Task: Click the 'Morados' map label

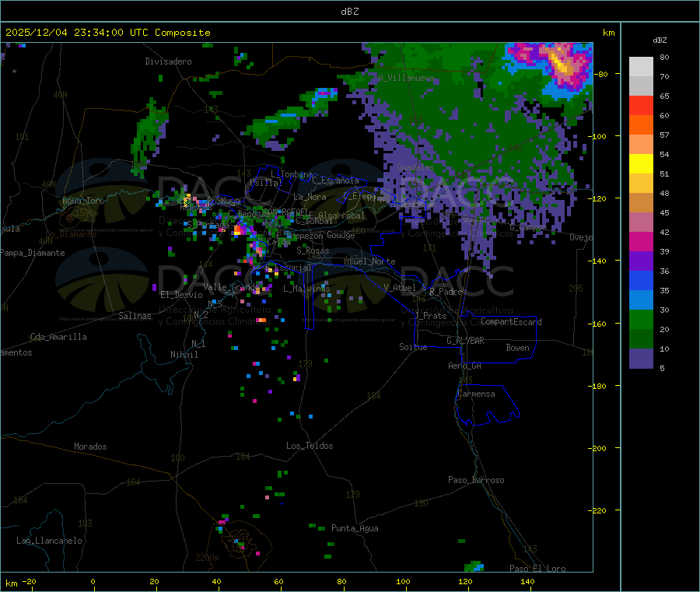Action: (90, 447)
